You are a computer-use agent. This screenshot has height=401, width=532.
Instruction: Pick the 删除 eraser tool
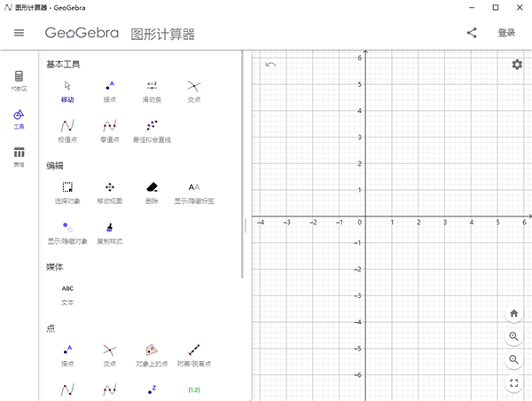pyautogui.click(x=152, y=193)
